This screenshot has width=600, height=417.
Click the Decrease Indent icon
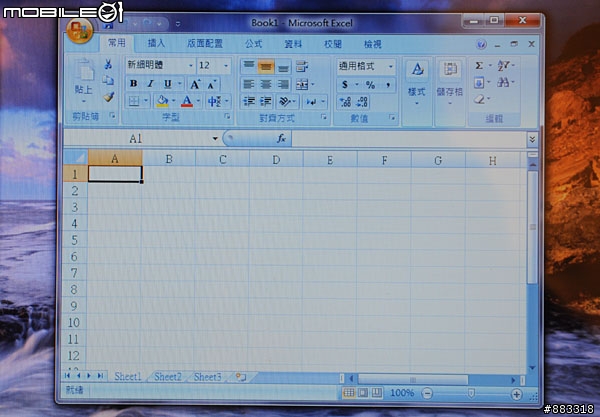click(x=249, y=101)
